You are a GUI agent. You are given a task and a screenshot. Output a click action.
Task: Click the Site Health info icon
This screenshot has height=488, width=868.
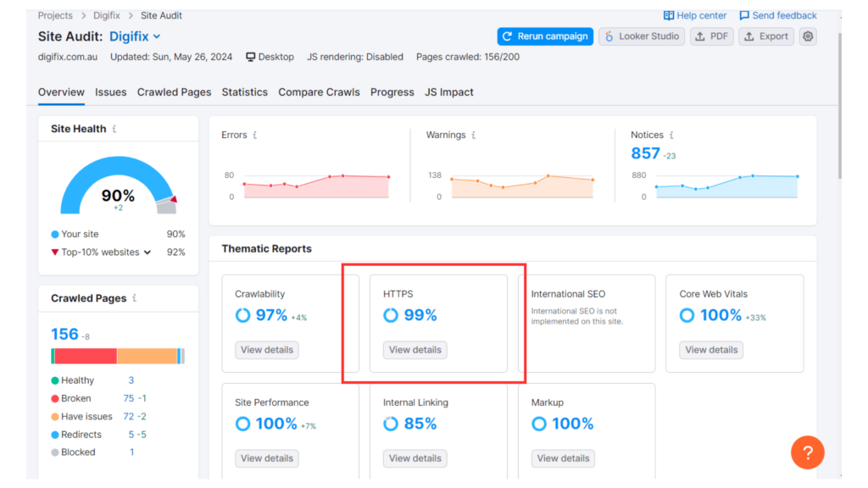click(114, 129)
